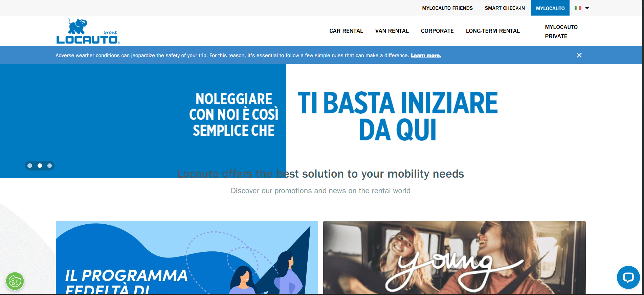Click the Italian flag icon
The image size is (644, 295).
(578, 8)
